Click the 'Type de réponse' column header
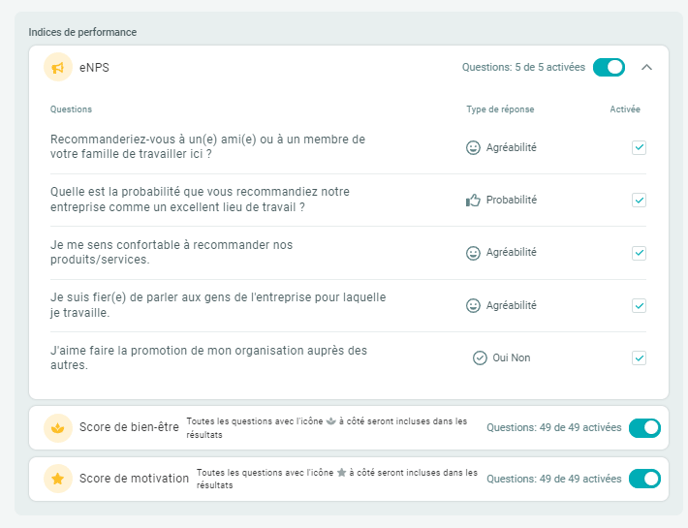The width and height of the screenshot is (688, 528). (500, 109)
